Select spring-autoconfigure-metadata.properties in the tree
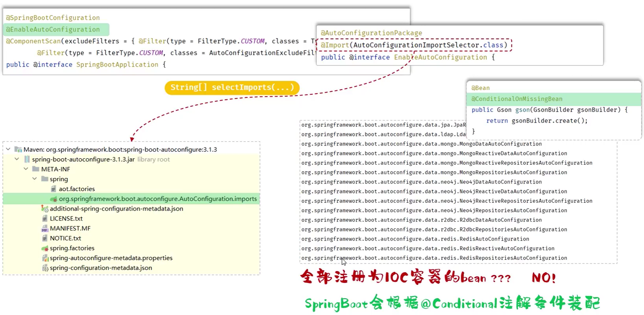The height and width of the screenshot is (315, 644). (111, 258)
